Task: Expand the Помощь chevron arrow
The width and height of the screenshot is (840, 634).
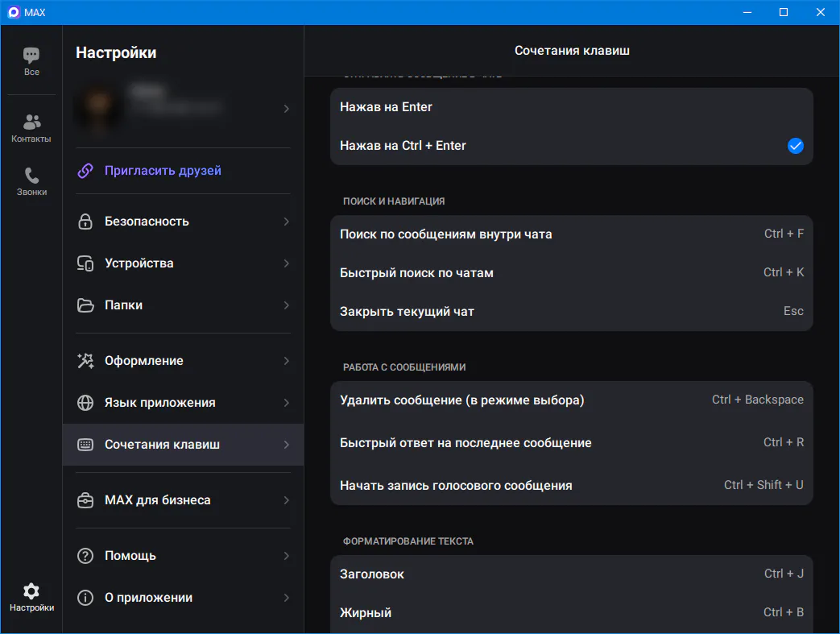Action: point(287,556)
